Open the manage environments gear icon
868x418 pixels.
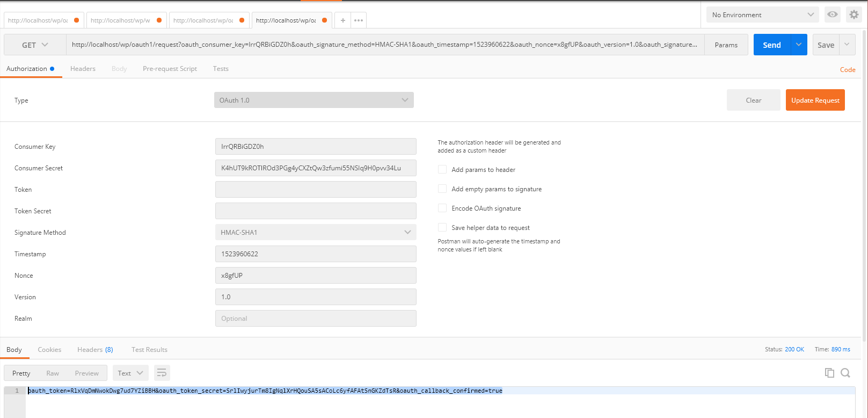tap(854, 15)
